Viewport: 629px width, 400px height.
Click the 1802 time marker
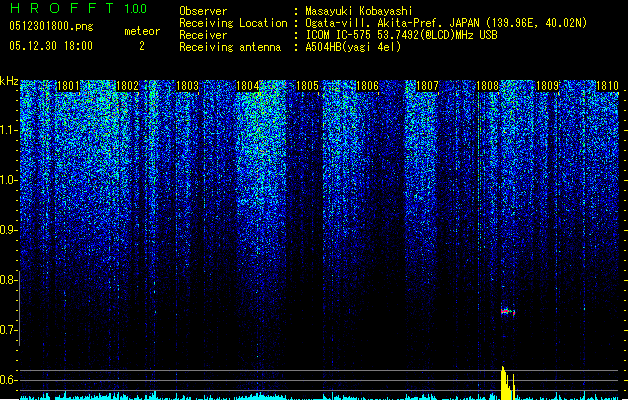[x=127, y=86]
